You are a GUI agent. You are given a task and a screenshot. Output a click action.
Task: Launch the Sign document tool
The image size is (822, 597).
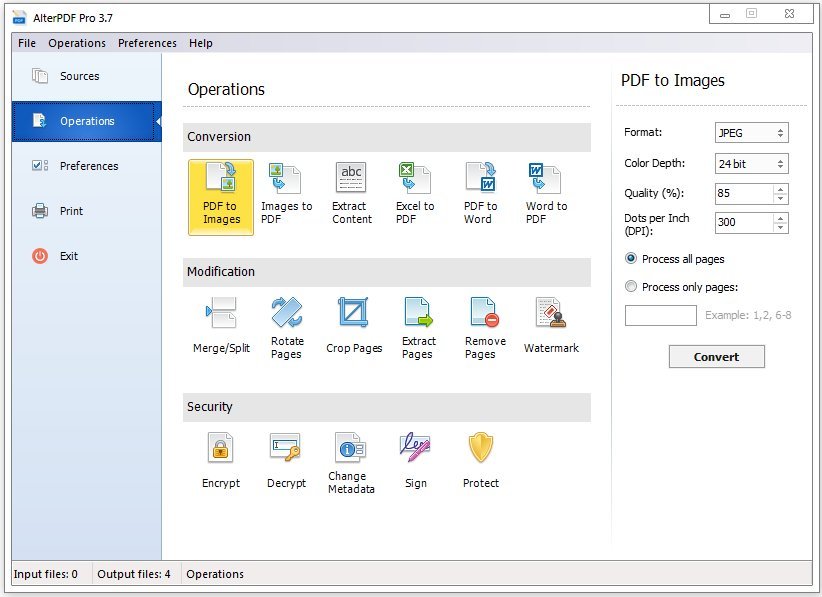416,461
